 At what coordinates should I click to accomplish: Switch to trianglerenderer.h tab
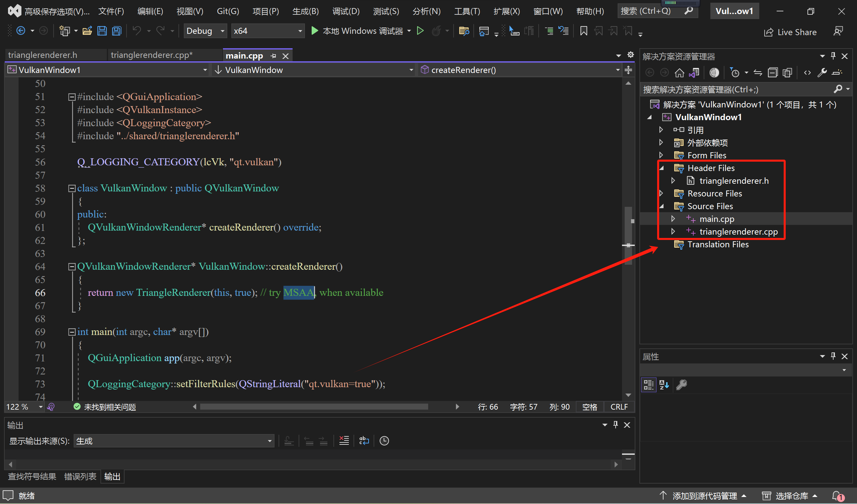(43, 55)
